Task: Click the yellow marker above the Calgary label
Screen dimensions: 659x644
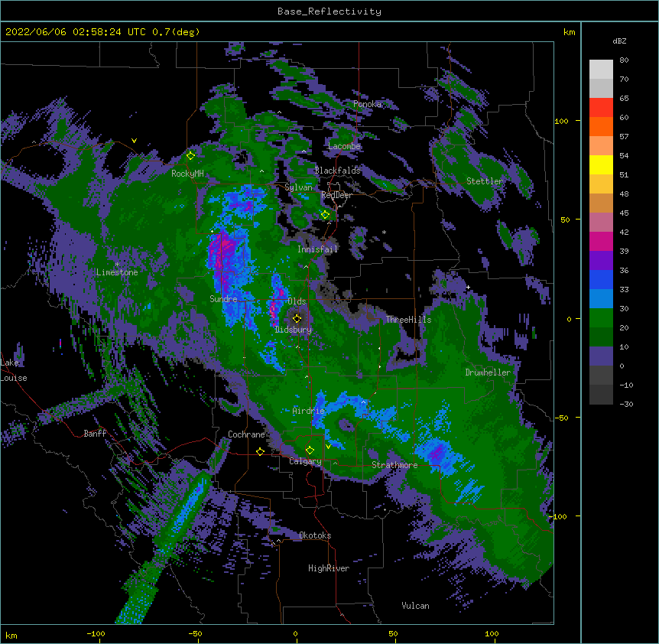Action: pyautogui.click(x=310, y=450)
